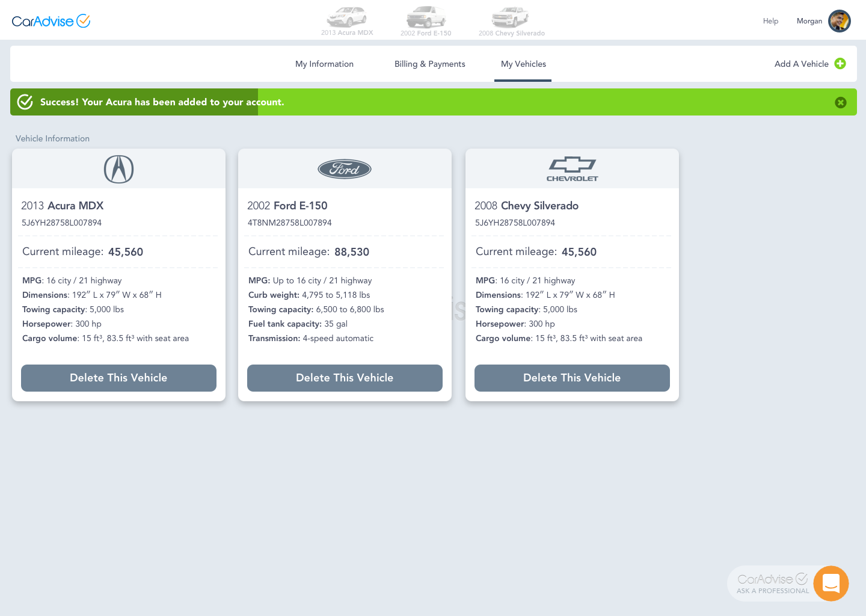Screen dimensions: 866x616
Task: Click Ford VIN 4T8NM28758L007894
Action: click(x=289, y=223)
